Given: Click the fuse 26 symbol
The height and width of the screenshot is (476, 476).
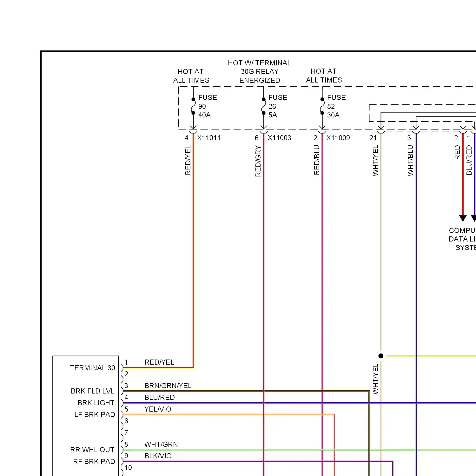Looking at the screenshot, I should coord(263,106).
